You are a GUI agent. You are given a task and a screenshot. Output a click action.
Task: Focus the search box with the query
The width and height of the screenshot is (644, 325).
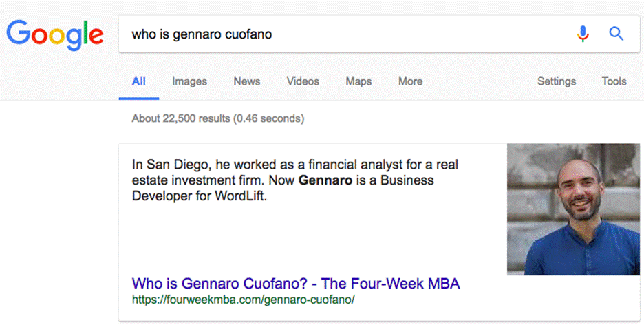coord(344,33)
